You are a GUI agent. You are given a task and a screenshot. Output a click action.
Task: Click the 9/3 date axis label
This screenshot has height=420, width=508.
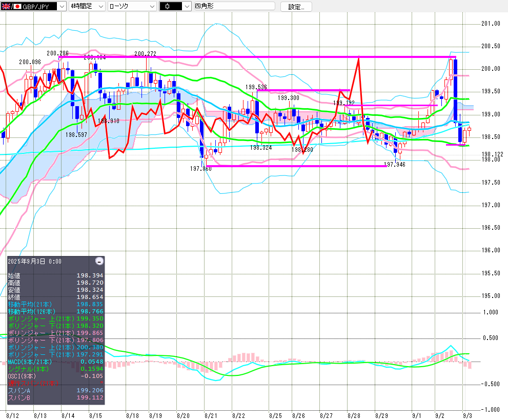coord(467,415)
